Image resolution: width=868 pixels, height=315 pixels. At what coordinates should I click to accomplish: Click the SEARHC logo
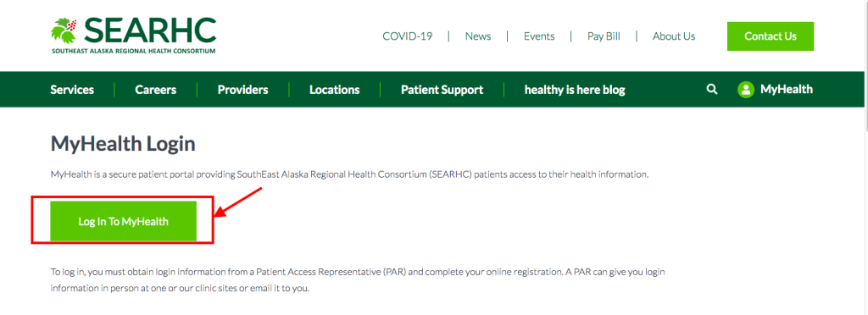point(133,35)
